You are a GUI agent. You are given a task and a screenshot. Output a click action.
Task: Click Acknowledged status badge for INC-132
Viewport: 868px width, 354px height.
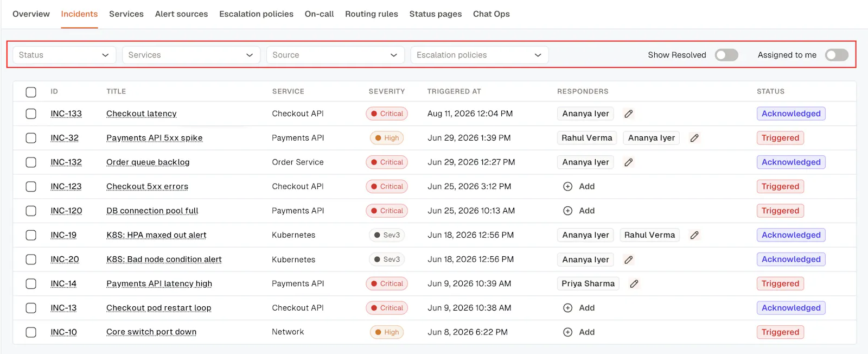tap(791, 162)
